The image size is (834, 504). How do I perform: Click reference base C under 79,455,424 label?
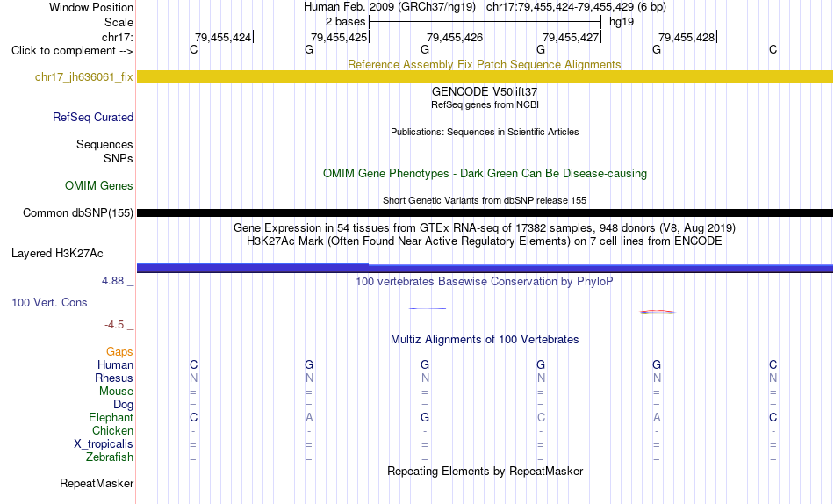tap(194, 49)
